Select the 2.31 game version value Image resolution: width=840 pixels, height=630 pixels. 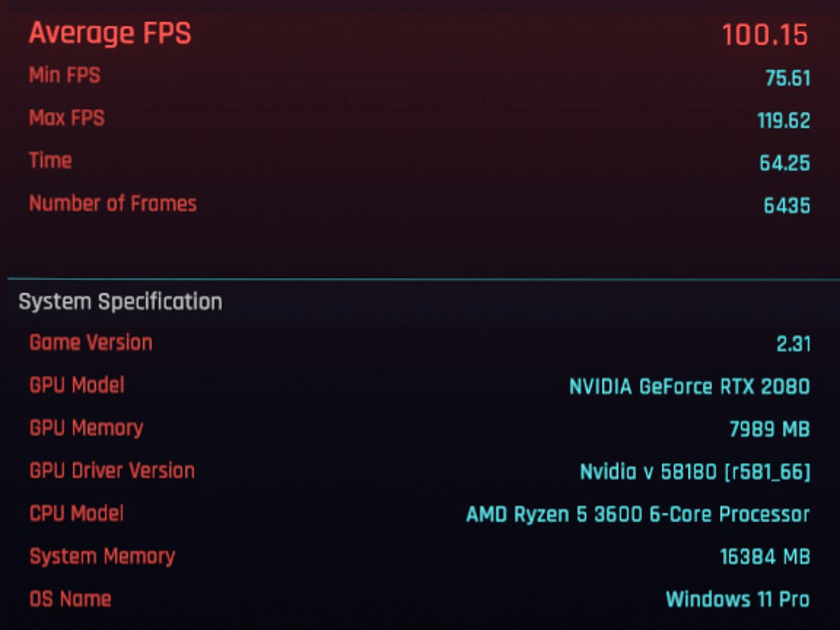pos(793,344)
